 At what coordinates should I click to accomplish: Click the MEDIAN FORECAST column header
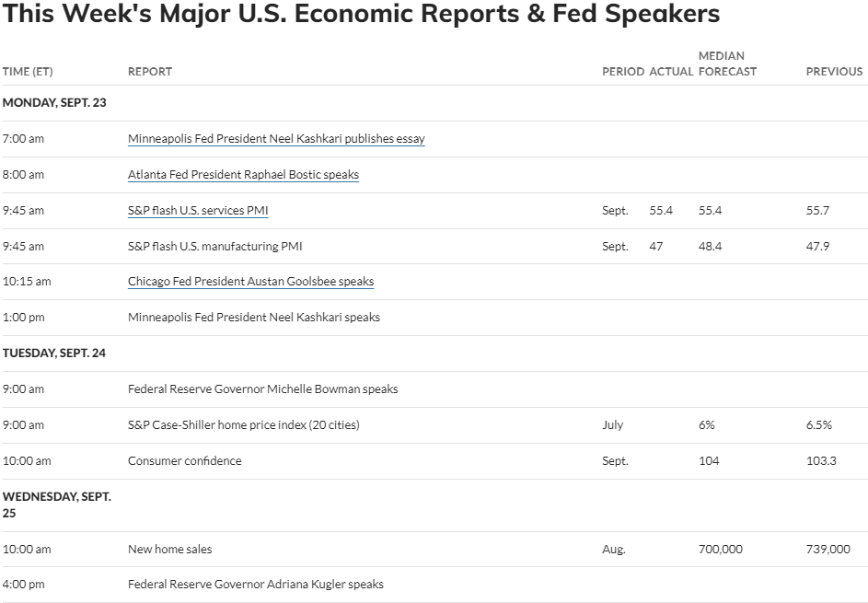(727, 64)
